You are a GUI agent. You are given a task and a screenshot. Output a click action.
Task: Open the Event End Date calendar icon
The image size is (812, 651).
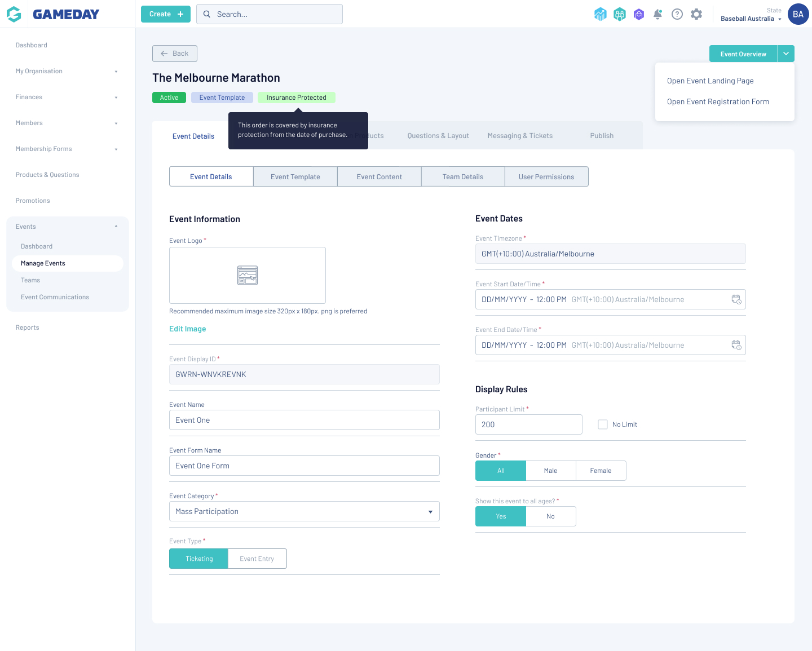(736, 345)
